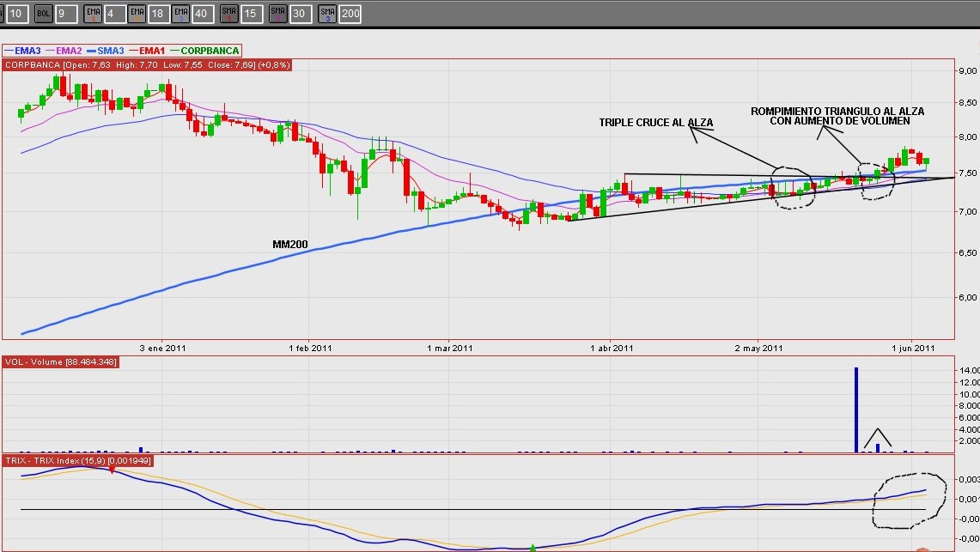This screenshot has width=980, height=552.
Task: Select the CORPBANCA legend entry
Action: (205, 51)
